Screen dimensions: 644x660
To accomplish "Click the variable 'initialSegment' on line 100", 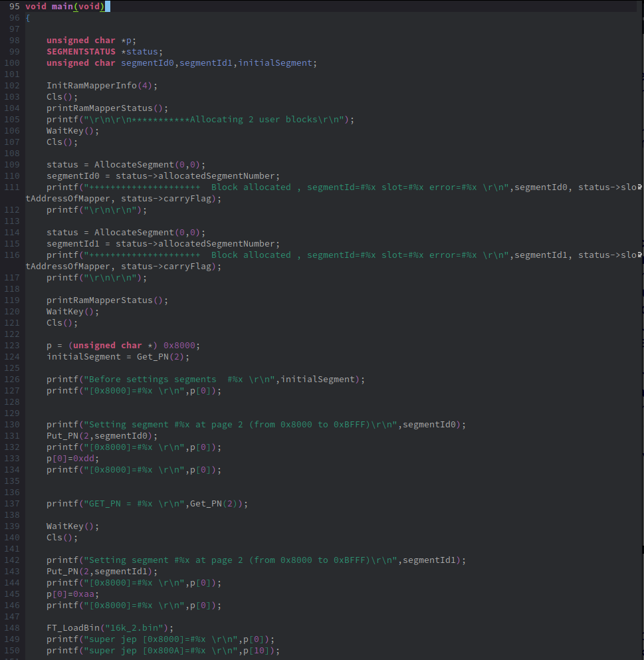I will tap(275, 63).
